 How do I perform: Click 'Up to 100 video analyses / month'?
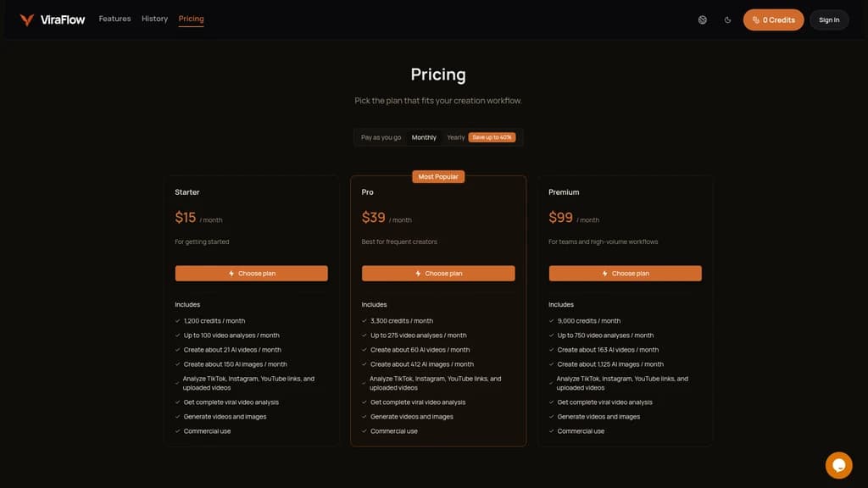pyautogui.click(x=231, y=335)
